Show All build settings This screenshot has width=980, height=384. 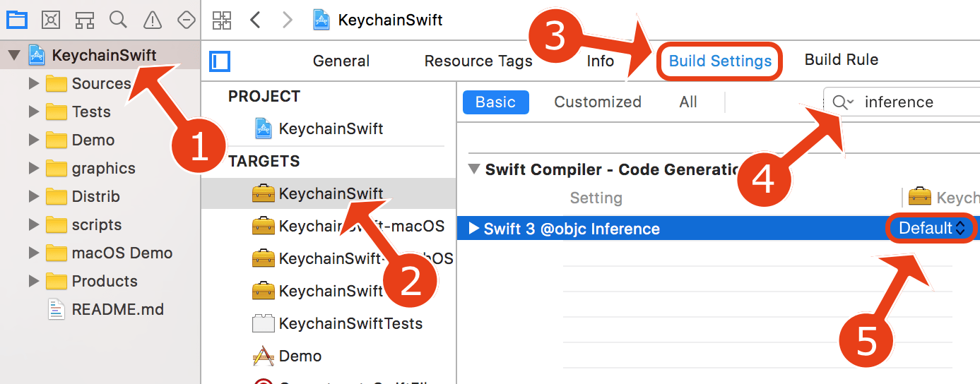(688, 102)
